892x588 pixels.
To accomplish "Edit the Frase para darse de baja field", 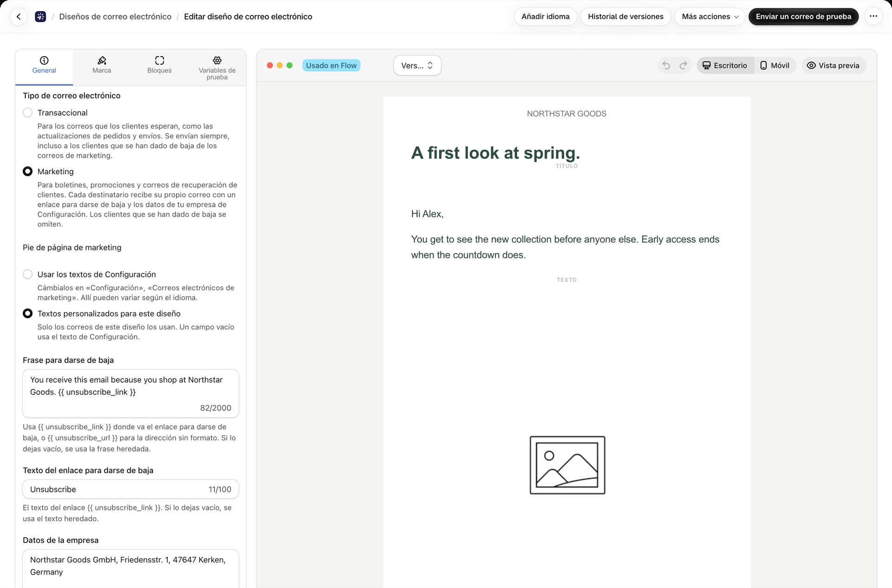I will pyautogui.click(x=131, y=393).
